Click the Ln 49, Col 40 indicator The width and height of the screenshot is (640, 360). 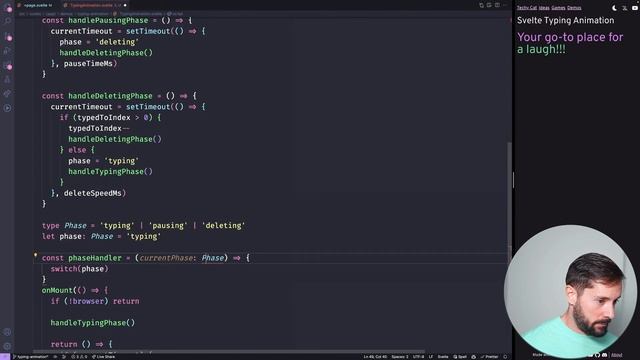tap(375, 357)
